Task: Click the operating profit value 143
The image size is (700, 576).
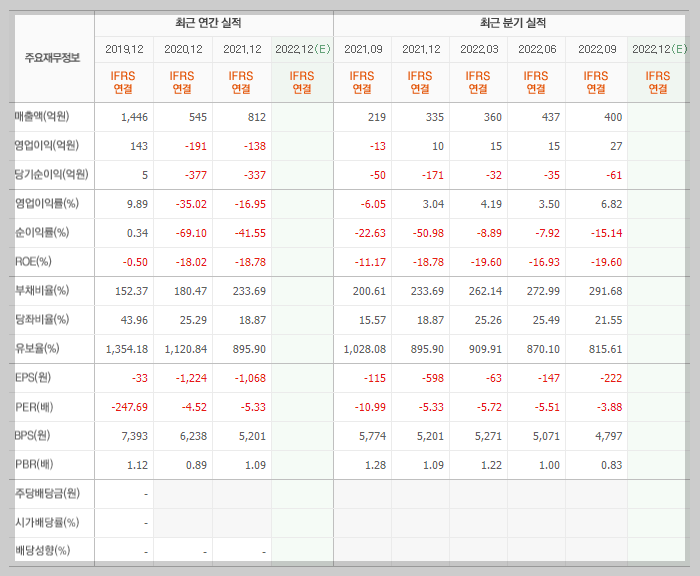Action: click(139, 146)
